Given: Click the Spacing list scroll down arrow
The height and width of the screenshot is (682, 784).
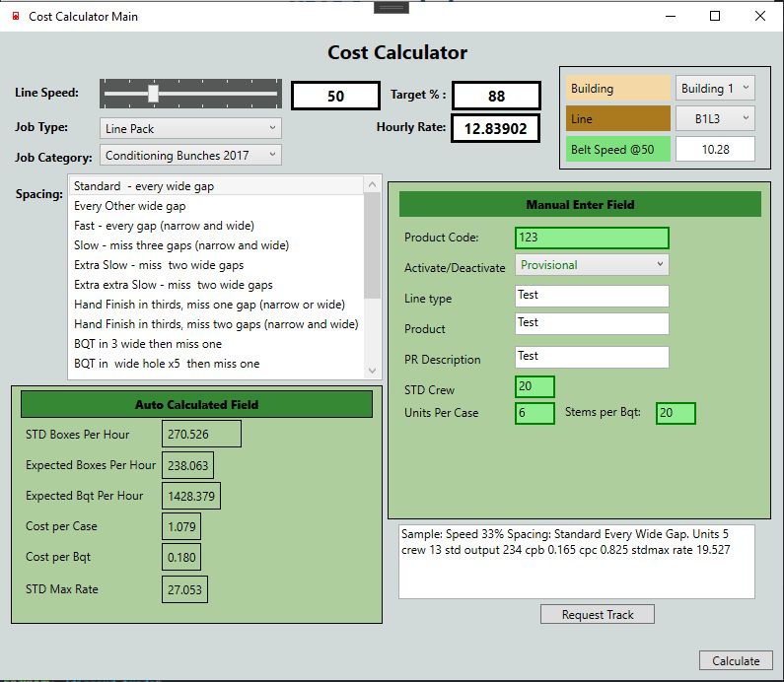Looking at the screenshot, I should pos(372,371).
